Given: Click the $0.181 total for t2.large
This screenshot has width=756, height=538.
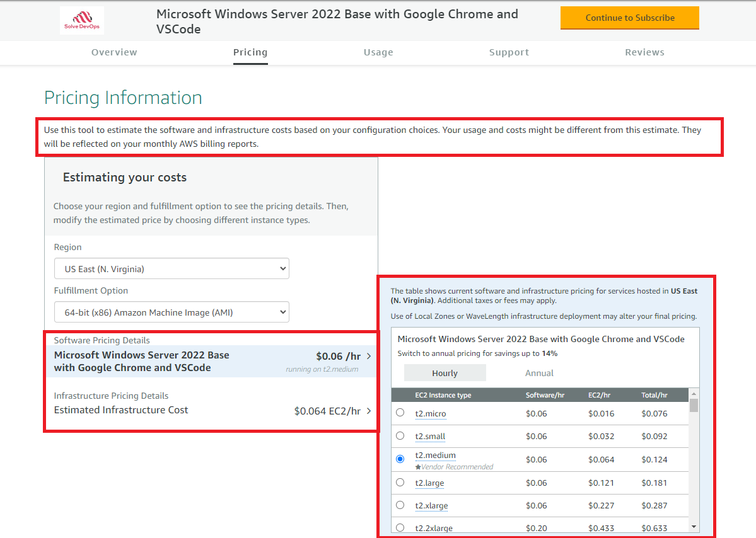Looking at the screenshot, I should click(654, 483).
